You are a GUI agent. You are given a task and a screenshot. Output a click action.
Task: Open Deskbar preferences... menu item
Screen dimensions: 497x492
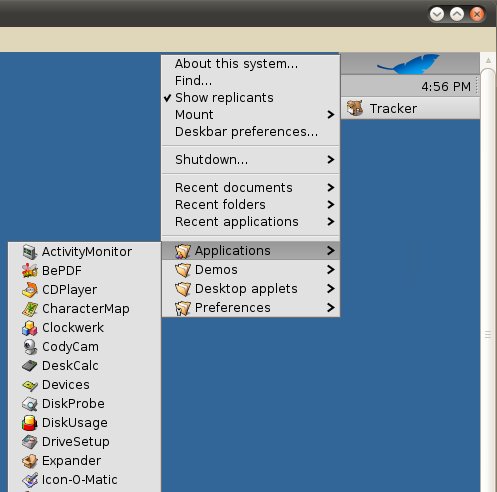click(x=251, y=132)
